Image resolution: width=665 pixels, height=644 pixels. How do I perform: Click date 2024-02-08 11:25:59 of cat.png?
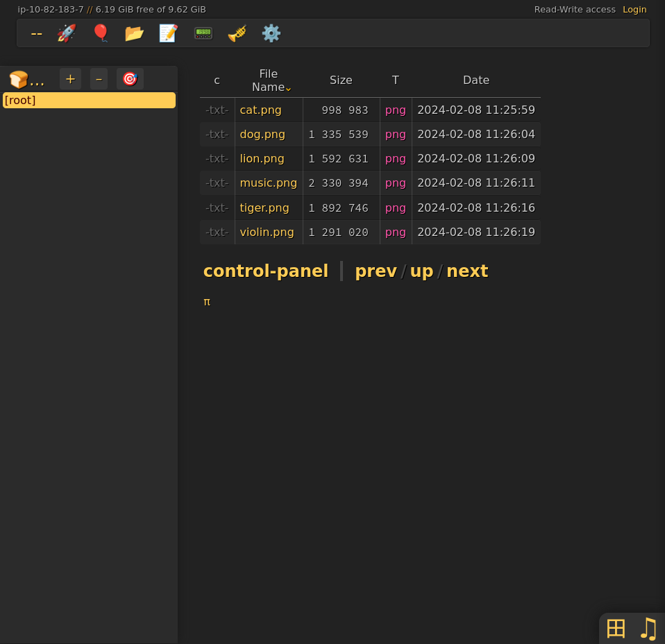(476, 110)
